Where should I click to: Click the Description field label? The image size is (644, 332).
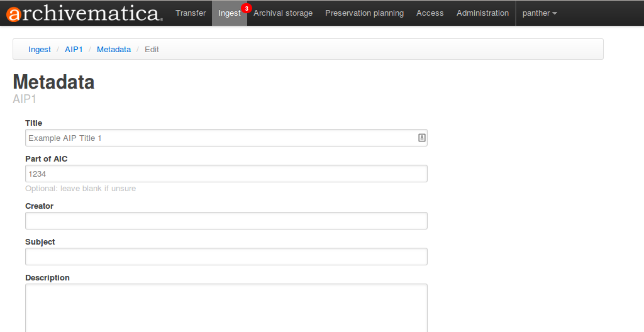47,278
